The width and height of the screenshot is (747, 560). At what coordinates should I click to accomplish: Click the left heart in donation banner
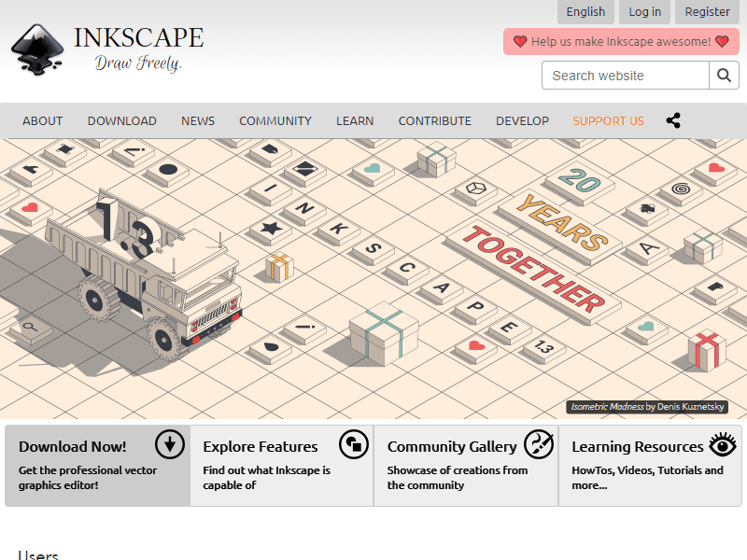[x=520, y=42]
